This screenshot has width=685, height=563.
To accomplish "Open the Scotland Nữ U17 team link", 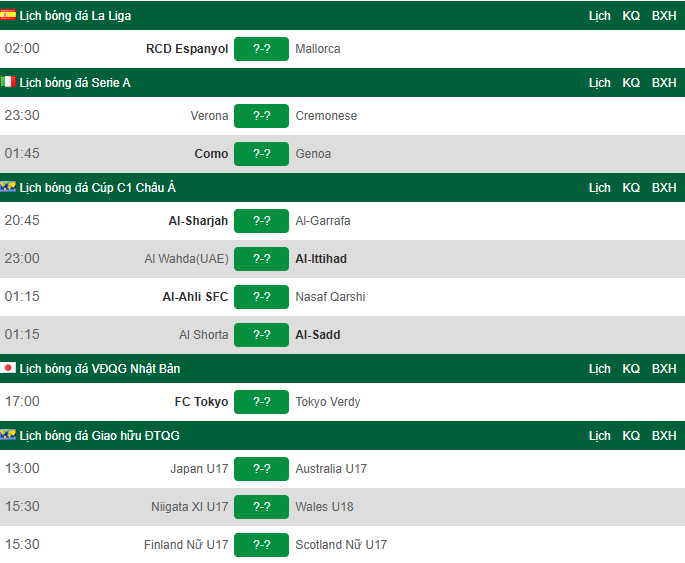I will 341,545.
